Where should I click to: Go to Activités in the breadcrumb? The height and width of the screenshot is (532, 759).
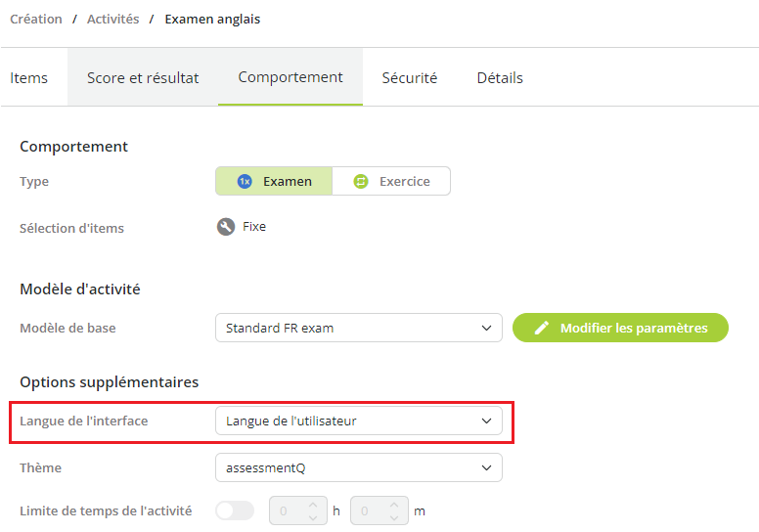coord(112,20)
